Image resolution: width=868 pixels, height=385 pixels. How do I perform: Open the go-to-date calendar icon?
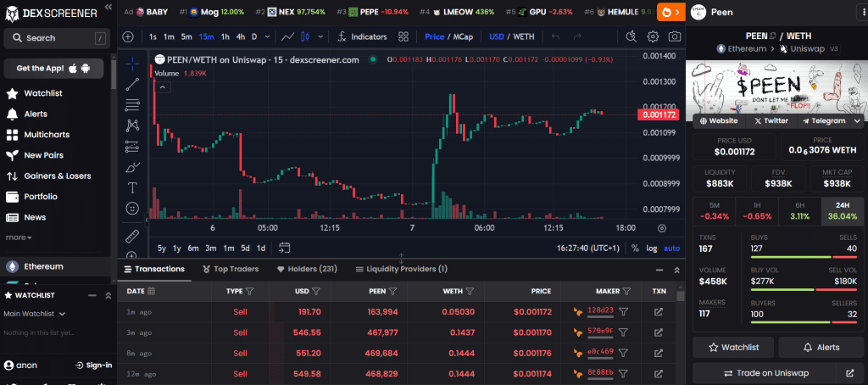tap(285, 248)
